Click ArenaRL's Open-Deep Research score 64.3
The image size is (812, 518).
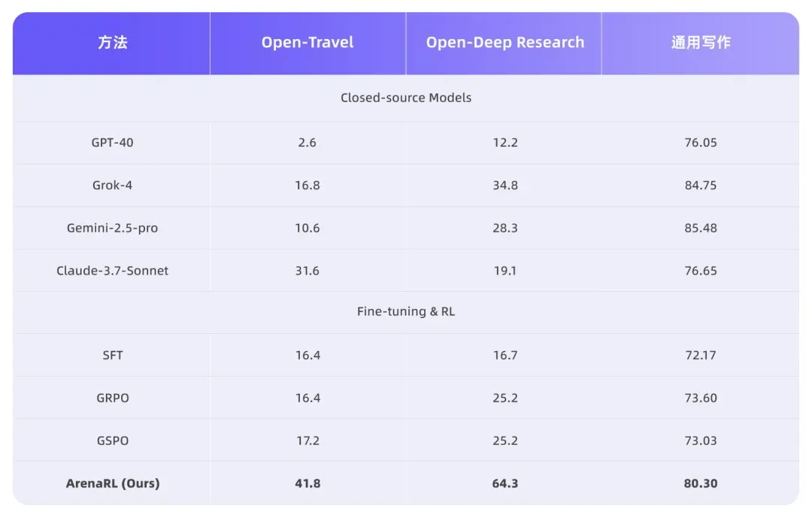pos(504,483)
